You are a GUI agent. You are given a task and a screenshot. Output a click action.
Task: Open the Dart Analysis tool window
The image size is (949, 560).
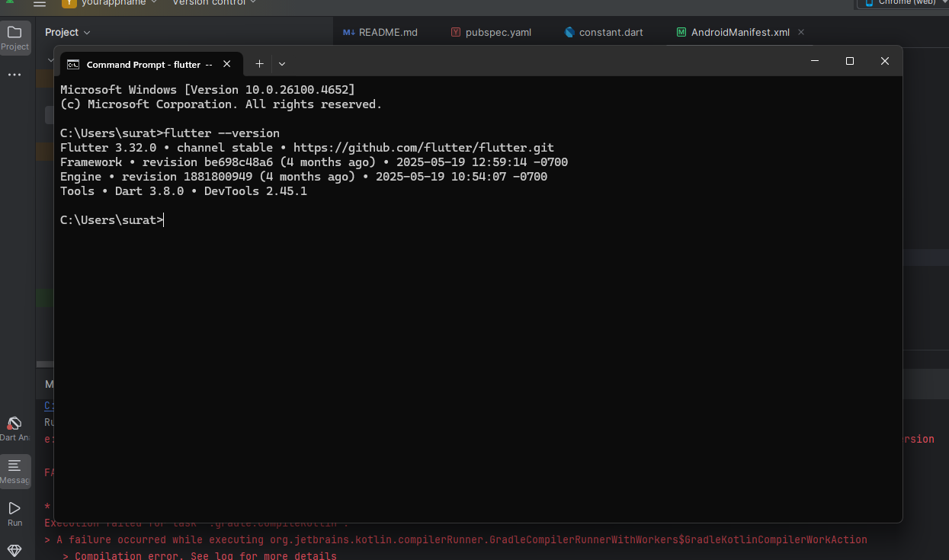[14, 427]
